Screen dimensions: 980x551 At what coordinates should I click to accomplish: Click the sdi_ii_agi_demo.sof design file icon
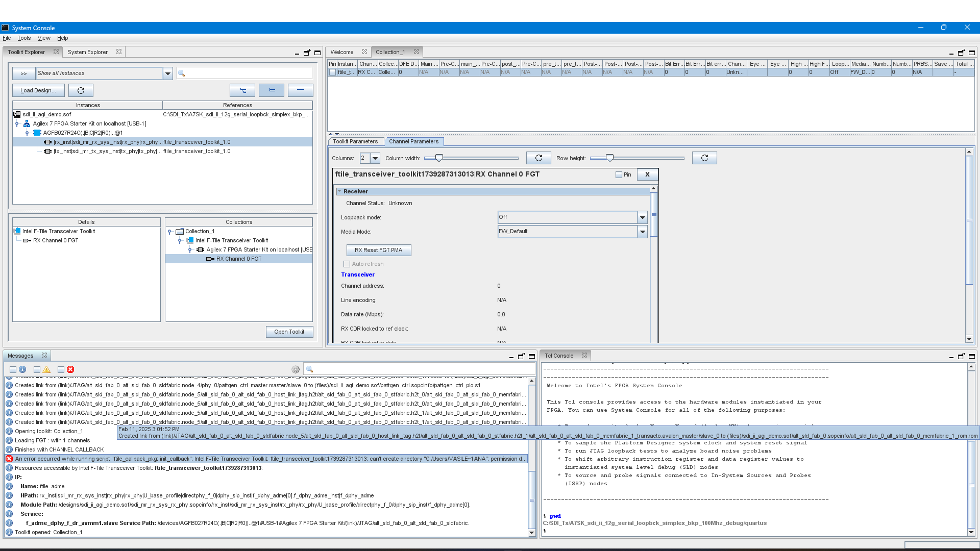pos(17,114)
